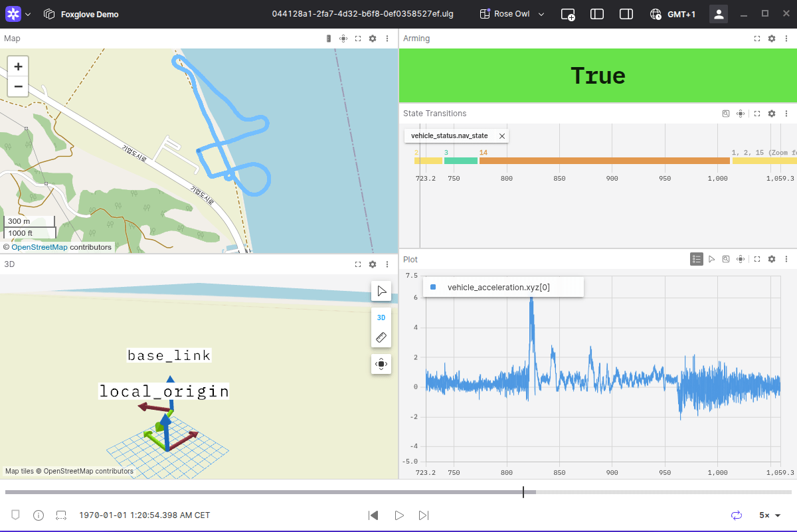Open the Rose Owl layout dropdown
797x532 pixels.
512,14
